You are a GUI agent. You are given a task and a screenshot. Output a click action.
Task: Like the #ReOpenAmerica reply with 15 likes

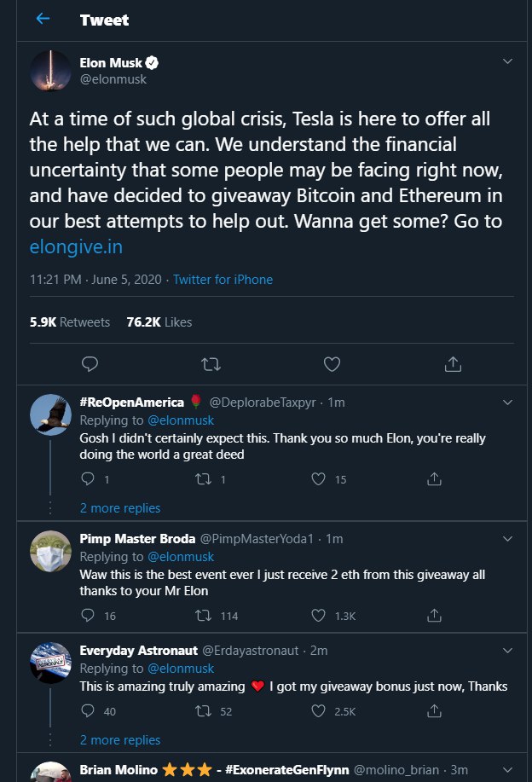pos(319,479)
